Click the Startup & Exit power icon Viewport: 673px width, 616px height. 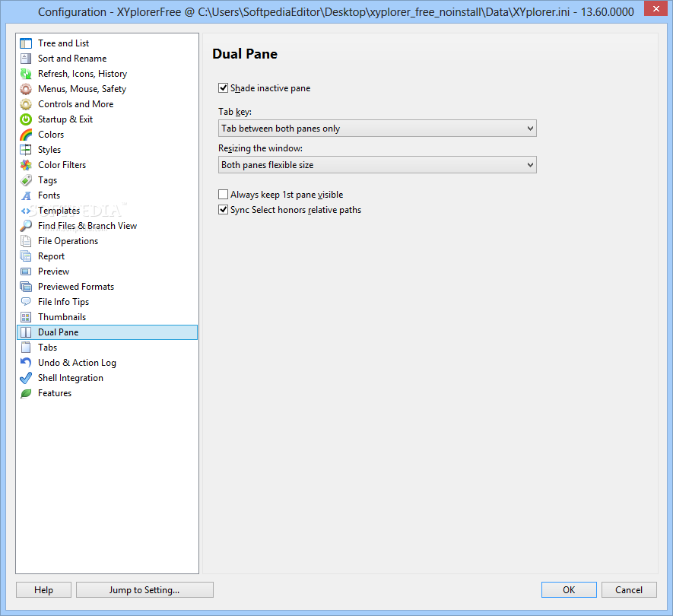pos(26,119)
